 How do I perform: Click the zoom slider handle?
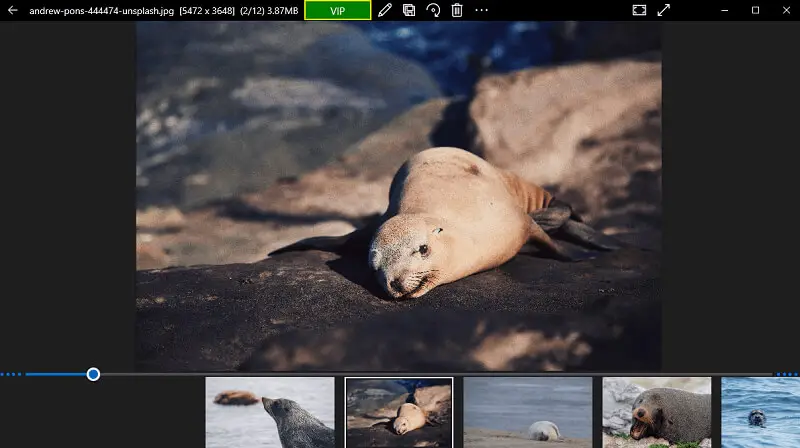[93, 374]
